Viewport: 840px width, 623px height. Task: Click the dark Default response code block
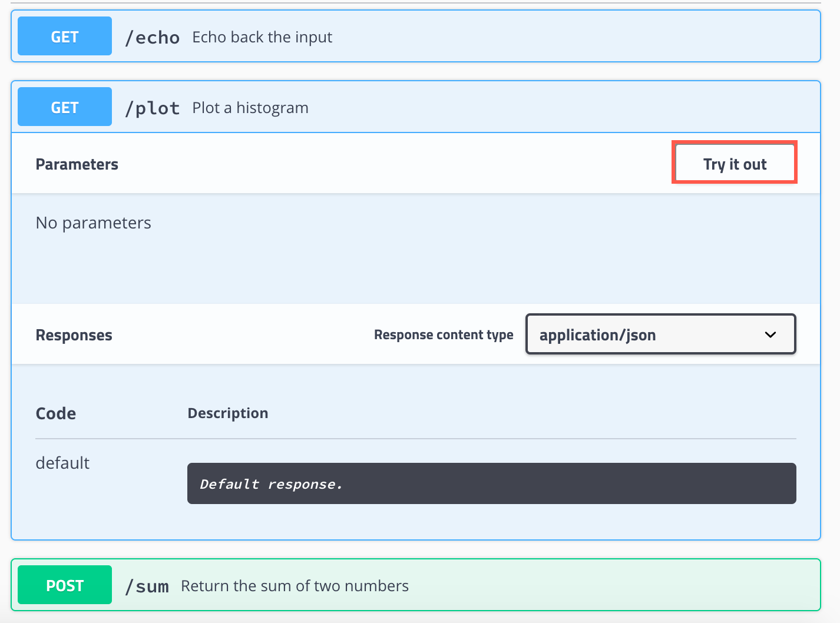[x=491, y=483]
